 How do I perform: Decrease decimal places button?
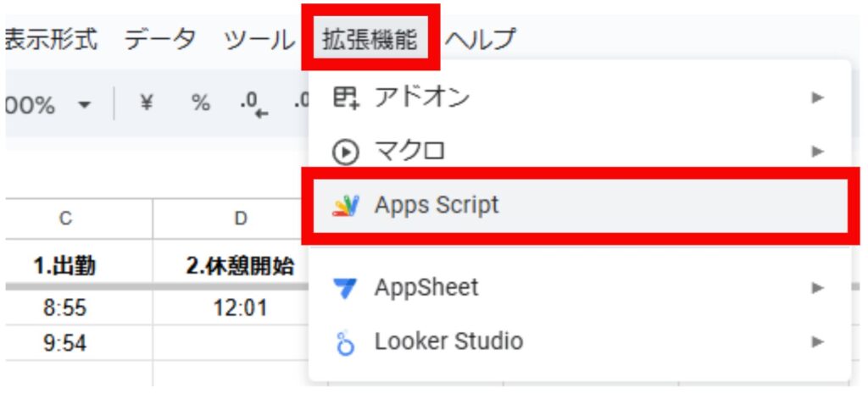pyautogui.click(x=253, y=104)
